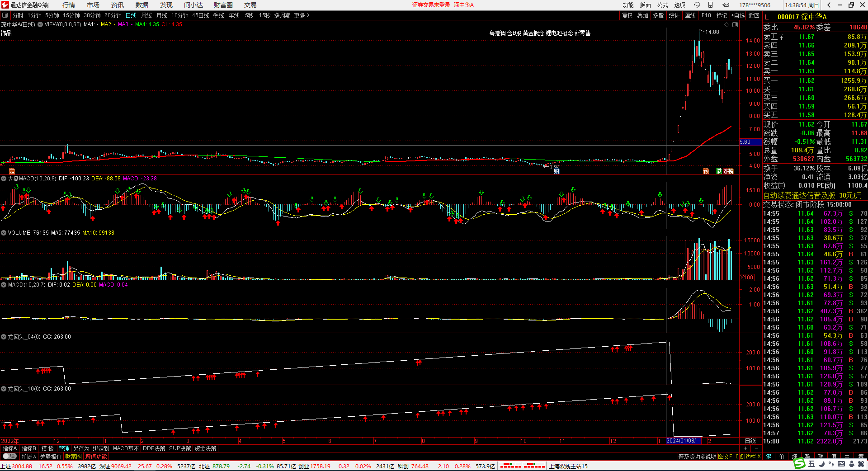Expand 更多 period options
868x471 pixels.
[x=302, y=15]
